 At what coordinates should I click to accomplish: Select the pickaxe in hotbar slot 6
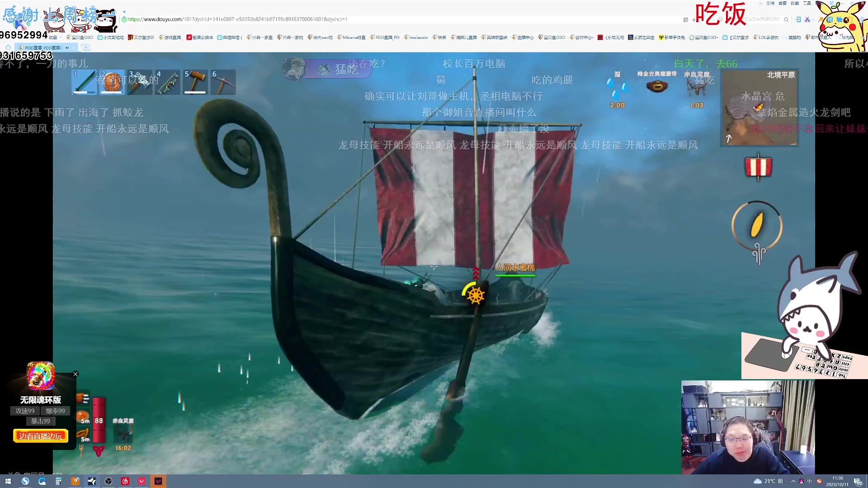[x=223, y=82]
